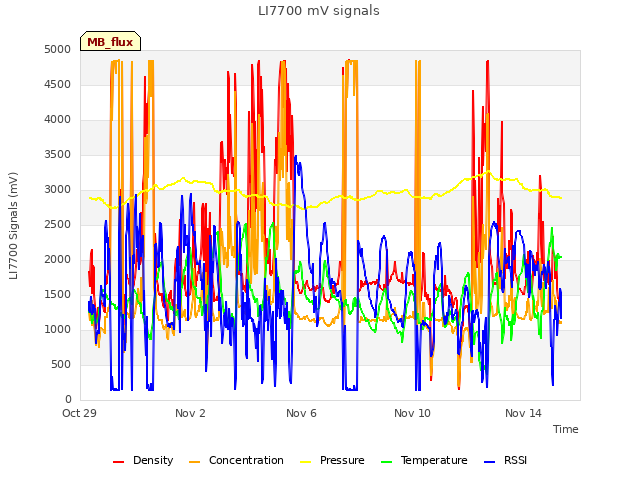
Task: Click the 500 y-axis tick label
Action: coord(61,364)
